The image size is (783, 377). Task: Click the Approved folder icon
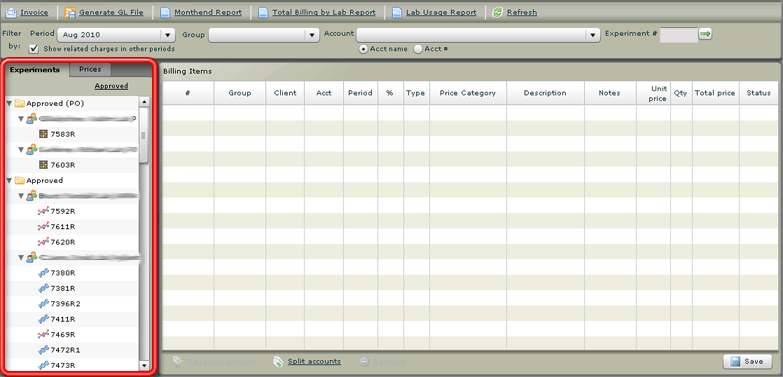19,180
